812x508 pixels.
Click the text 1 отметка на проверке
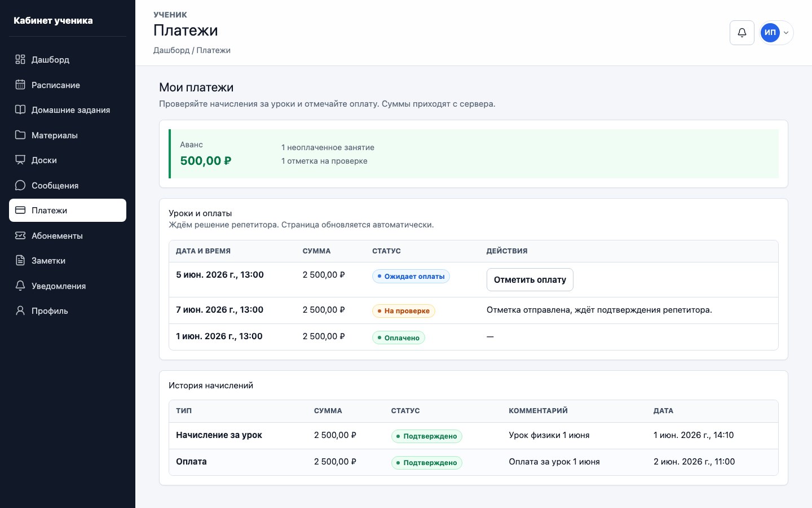[x=324, y=161]
